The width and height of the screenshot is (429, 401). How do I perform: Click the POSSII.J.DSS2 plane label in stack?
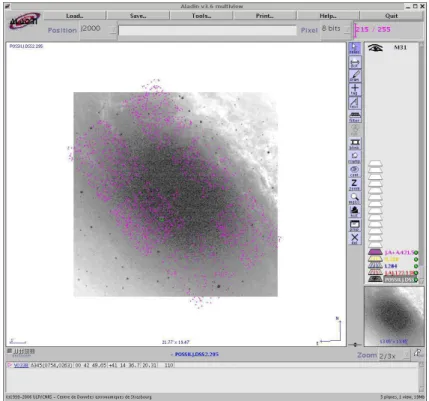click(399, 280)
